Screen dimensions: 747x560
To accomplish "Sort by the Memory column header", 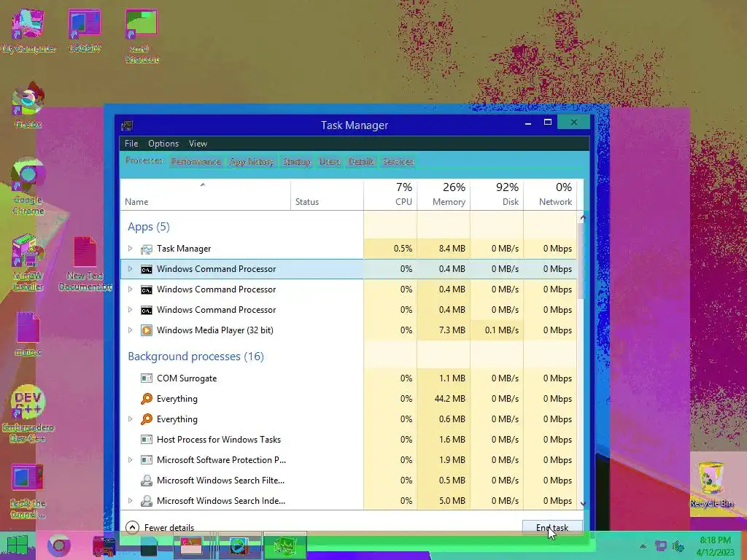I will (444, 195).
